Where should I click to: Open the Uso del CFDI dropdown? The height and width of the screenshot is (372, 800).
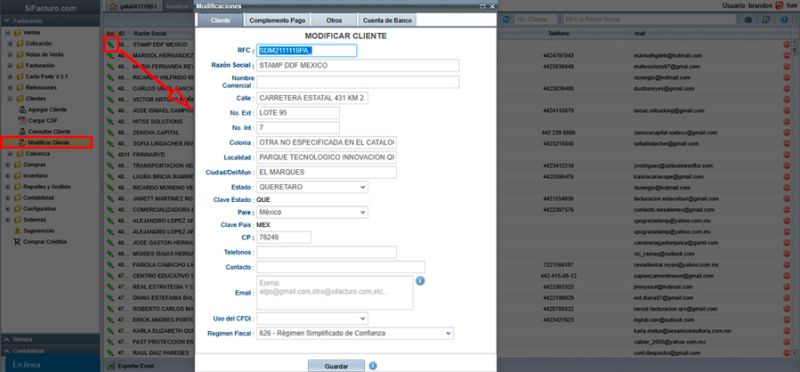[x=312, y=318]
